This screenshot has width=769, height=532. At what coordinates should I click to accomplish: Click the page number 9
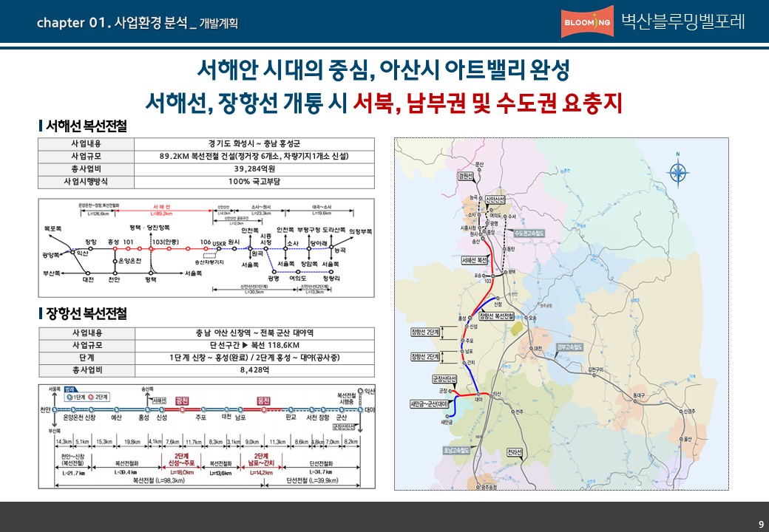point(761,523)
